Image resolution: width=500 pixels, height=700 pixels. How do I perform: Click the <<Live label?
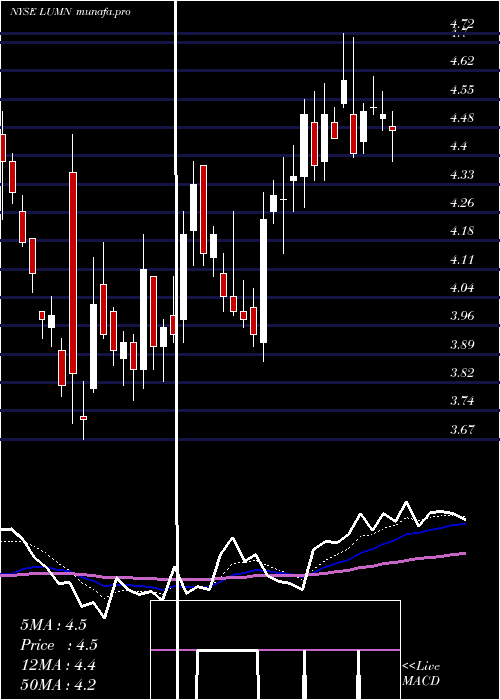pyautogui.click(x=421, y=667)
